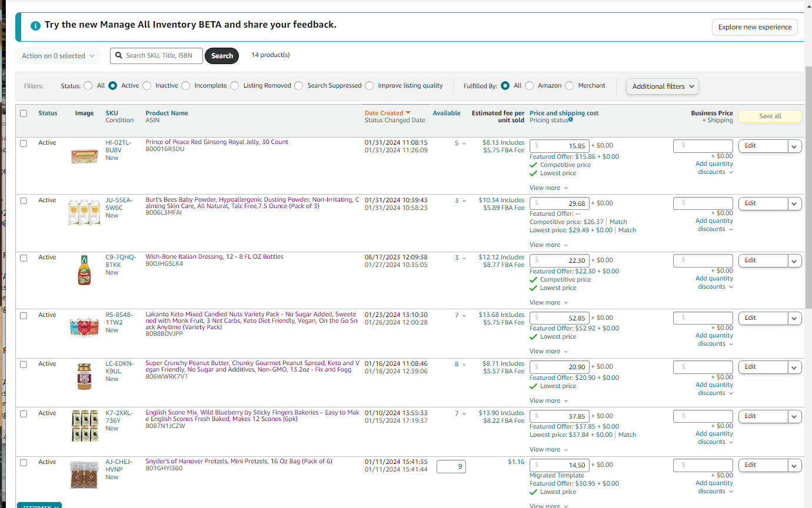The width and height of the screenshot is (812, 508).
Task: Open the Lakanto Candied Nuts product image
Action: click(x=84, y=327)
